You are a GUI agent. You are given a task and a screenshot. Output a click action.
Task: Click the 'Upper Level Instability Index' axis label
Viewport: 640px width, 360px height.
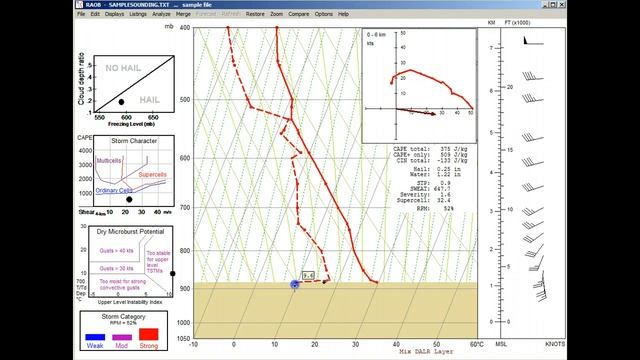[130, 302]
